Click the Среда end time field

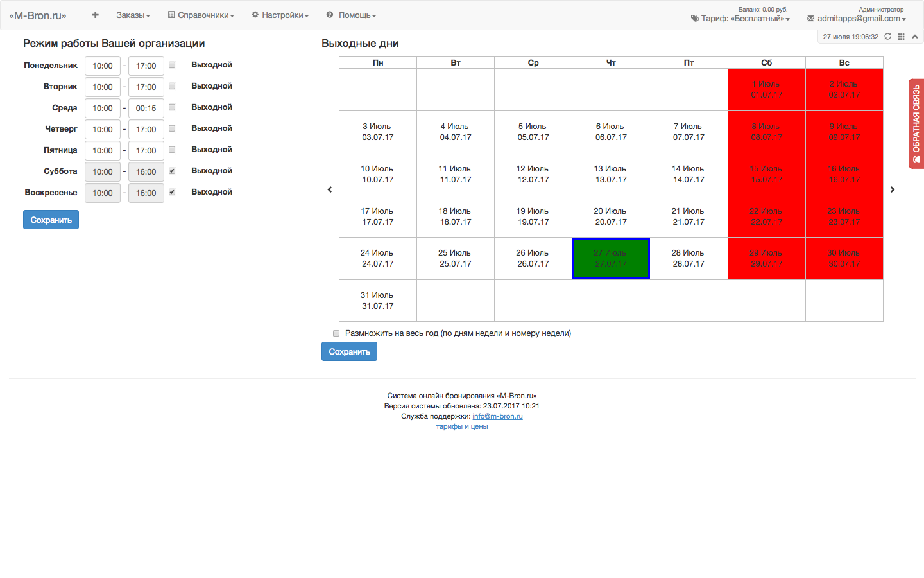[x=146, y=108]
